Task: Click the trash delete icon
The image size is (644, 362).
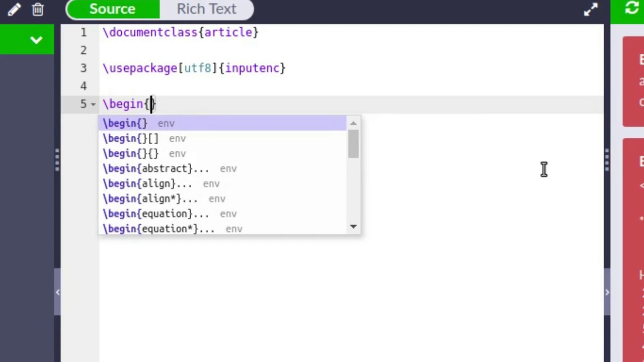Action: click(38, 9)
